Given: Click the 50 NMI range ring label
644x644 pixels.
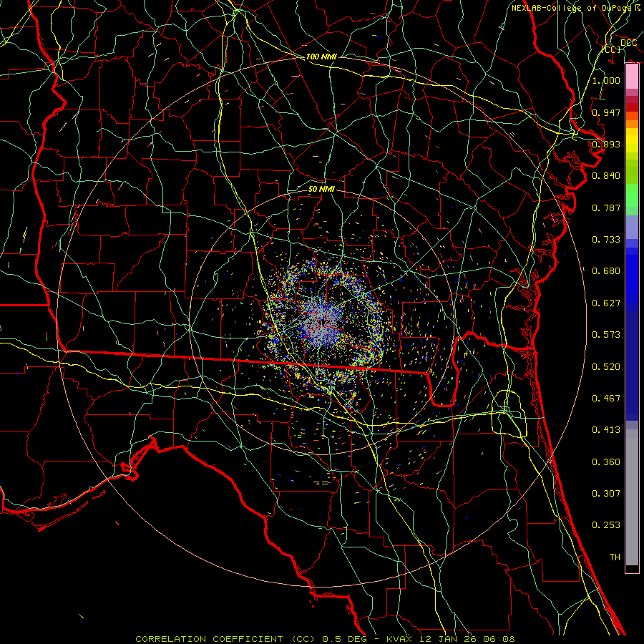Looking at the screenshot, I should pos(321,190).
